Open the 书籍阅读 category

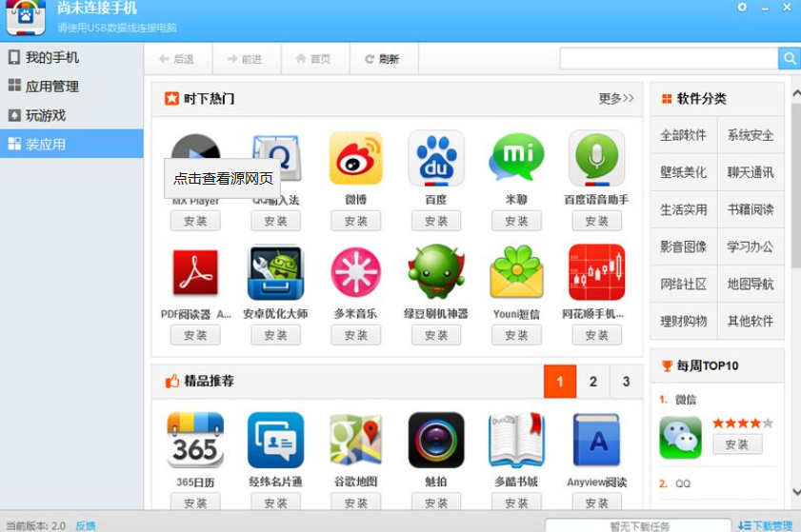click(751, 209)
